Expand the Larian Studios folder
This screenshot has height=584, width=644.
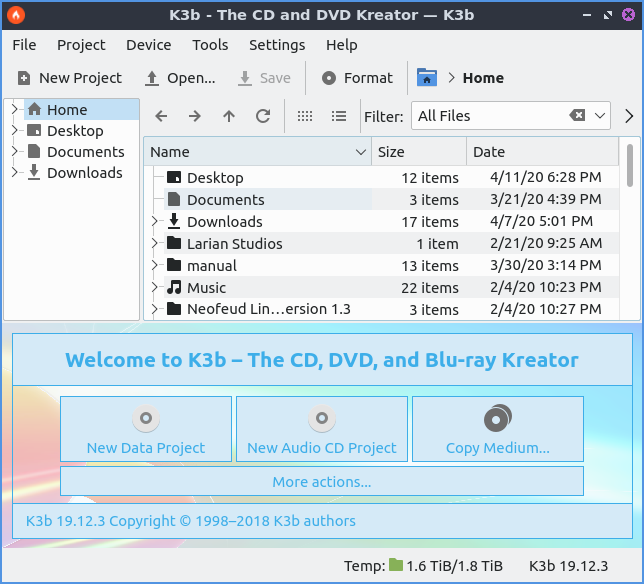pyautogui.click(x=155, y=244)
